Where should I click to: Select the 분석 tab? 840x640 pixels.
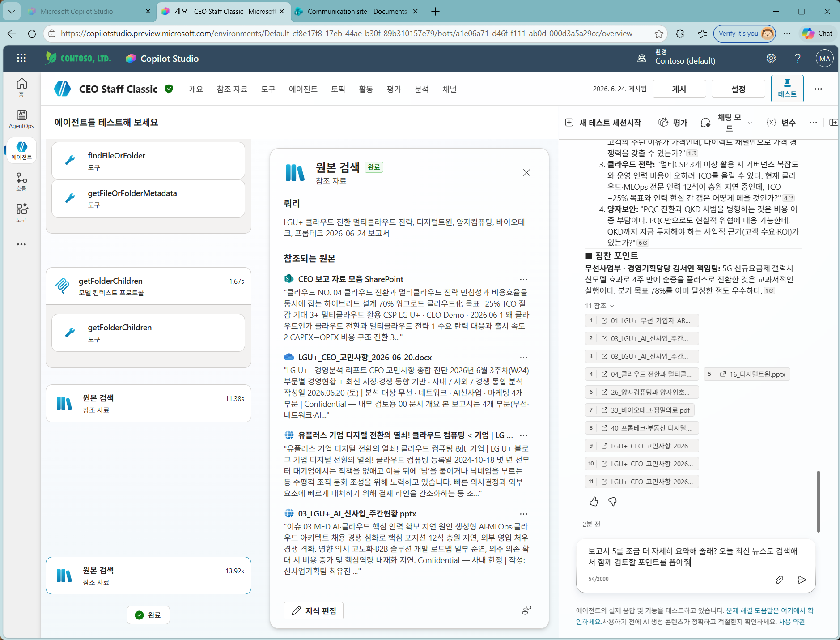[421, 89]
